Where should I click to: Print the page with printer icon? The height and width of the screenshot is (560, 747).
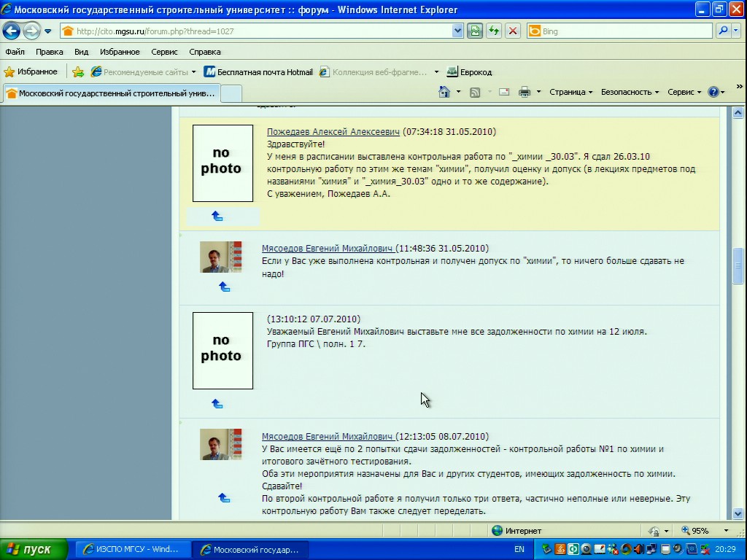pos(525,92)
